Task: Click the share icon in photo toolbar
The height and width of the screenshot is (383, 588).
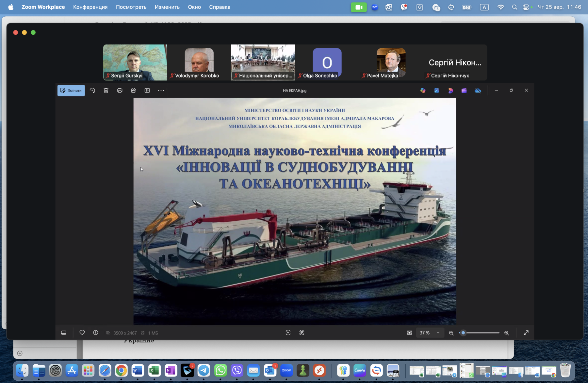Action: tap(134, 91)
